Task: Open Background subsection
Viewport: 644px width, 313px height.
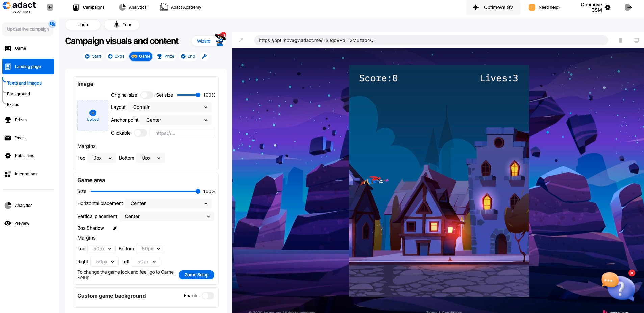Action: pyautogui.click(x=19, y=94)
